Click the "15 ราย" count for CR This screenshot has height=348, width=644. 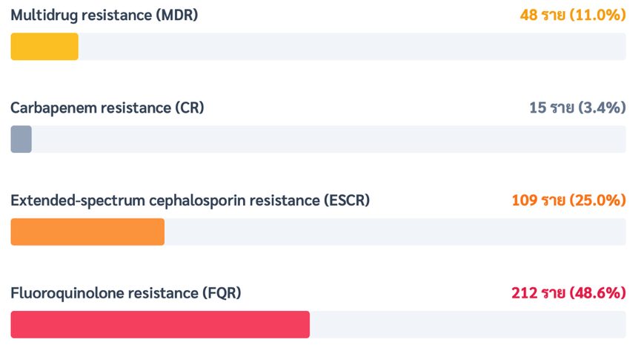(551, 108)
